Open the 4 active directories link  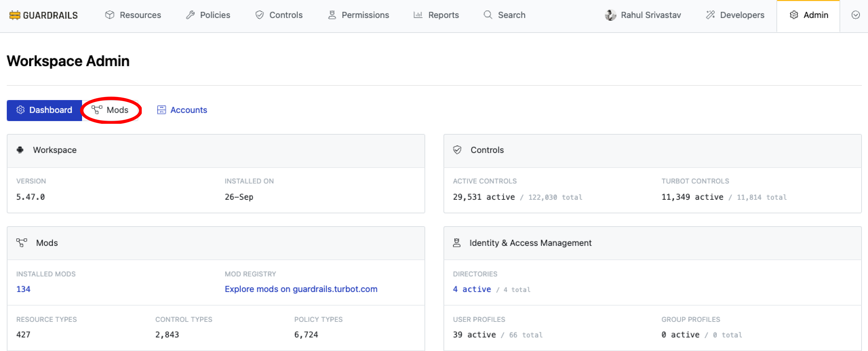tap(472, 289)
